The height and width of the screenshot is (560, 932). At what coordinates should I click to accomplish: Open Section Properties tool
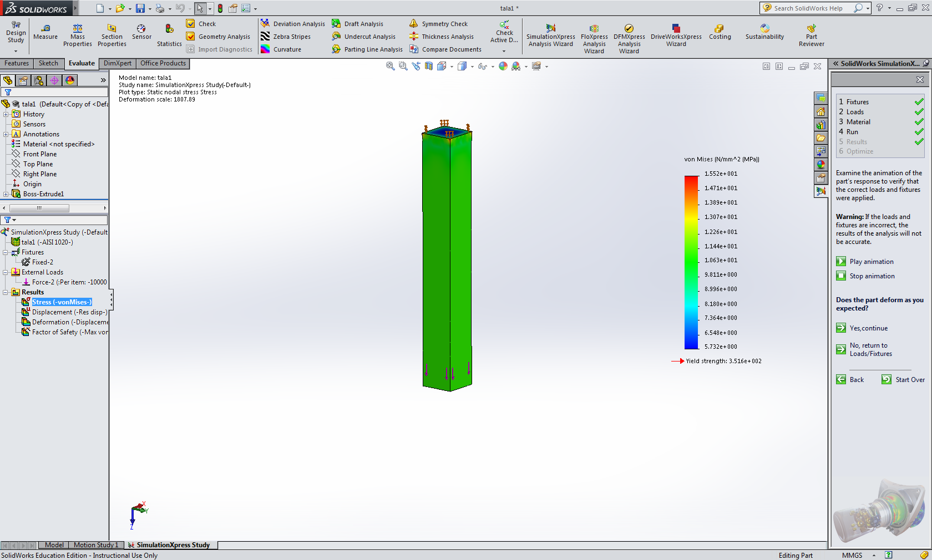point(112,35)
